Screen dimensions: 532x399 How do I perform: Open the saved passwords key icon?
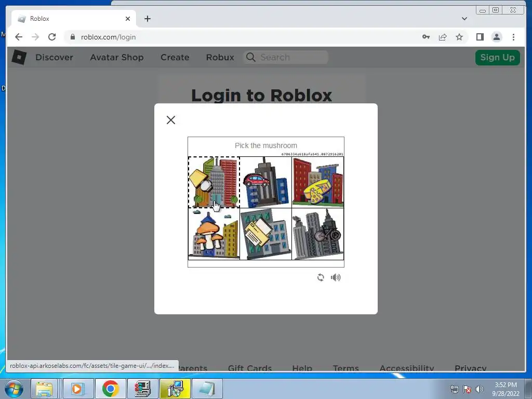click(x=426, y=37)
